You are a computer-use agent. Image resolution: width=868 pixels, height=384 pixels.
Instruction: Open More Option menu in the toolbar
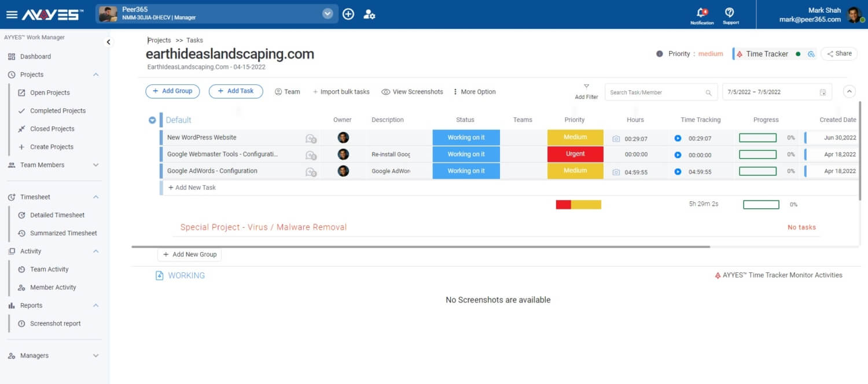[475, 91]
